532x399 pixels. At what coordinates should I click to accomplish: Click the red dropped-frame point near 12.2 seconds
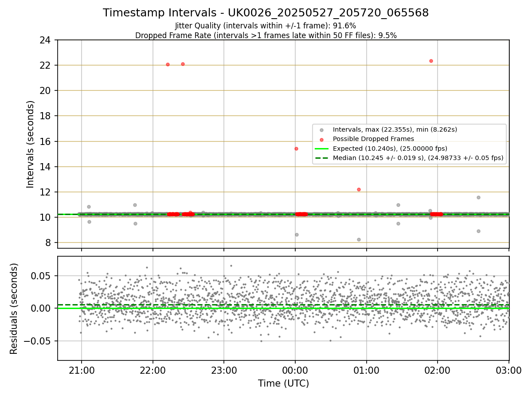(359, 189)
